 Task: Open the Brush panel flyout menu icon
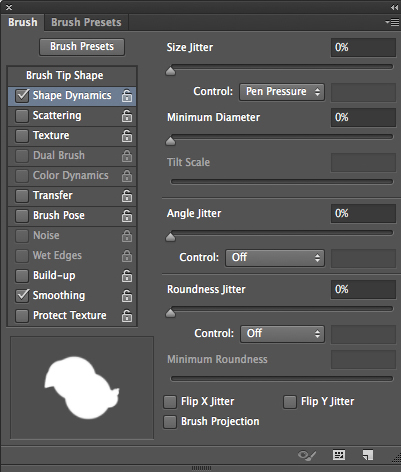pyautogui.click(x=392, y=22)
